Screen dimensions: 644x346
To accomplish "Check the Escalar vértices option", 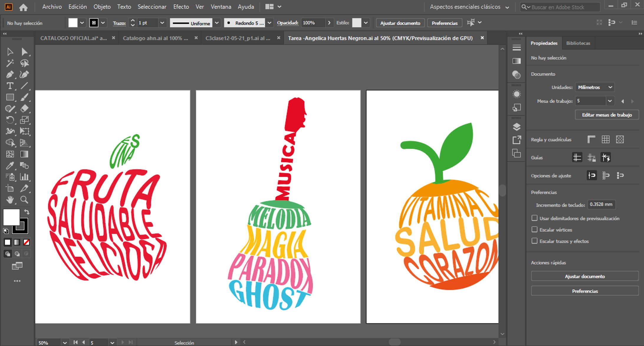I will tap(534, 229).
